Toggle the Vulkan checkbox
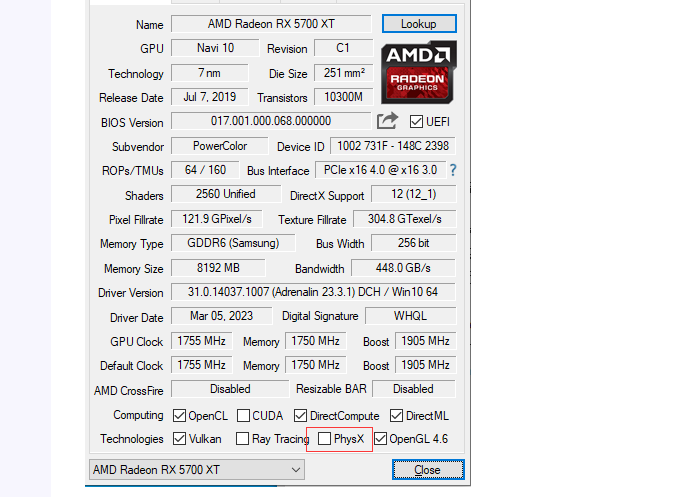 (x=179, y=439)
